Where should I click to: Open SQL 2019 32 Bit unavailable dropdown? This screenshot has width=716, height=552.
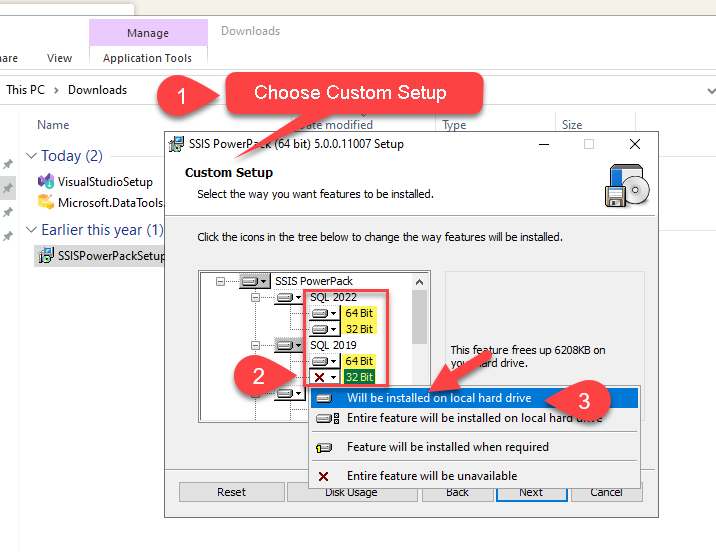tap(324, 377)
